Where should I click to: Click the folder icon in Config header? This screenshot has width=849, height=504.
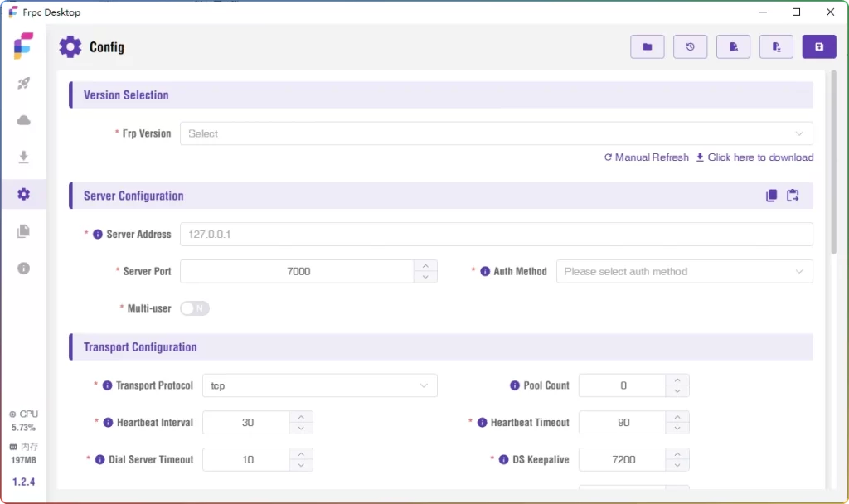(x=647, y=47)
